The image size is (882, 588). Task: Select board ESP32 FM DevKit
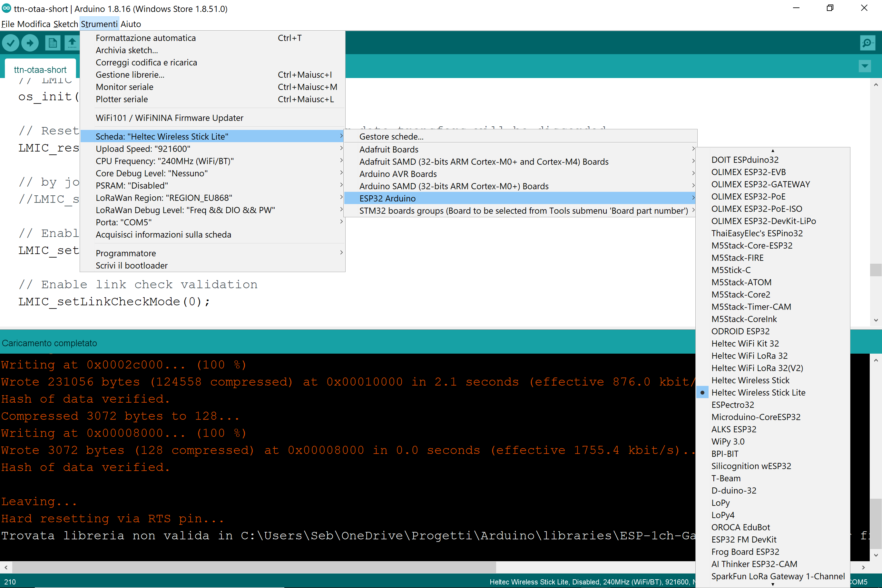click(x=772, y=539)
